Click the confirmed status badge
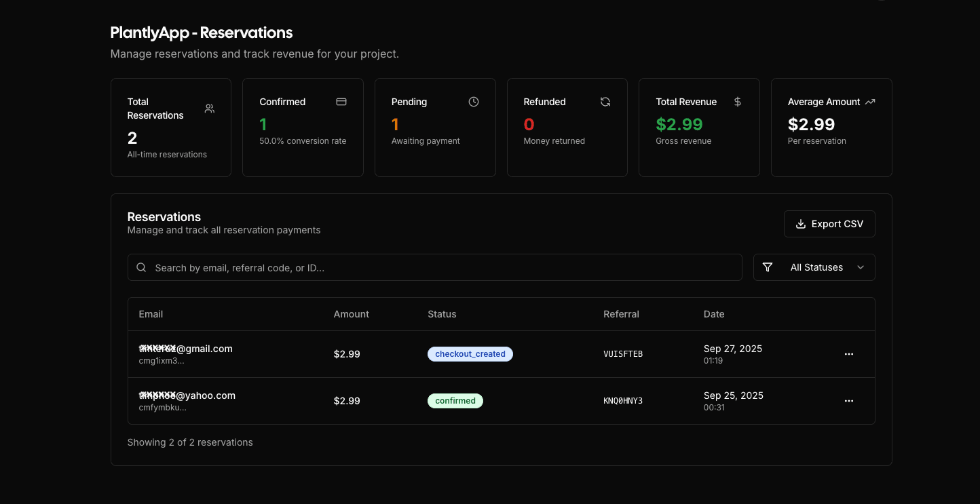The height and width of the screenshot is (504, 980). click(455, 401)
